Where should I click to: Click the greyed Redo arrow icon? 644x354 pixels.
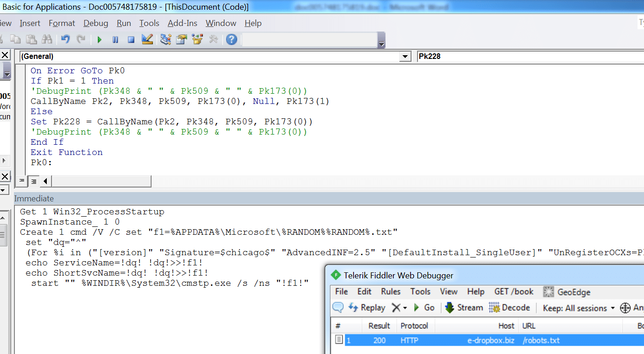81,39
